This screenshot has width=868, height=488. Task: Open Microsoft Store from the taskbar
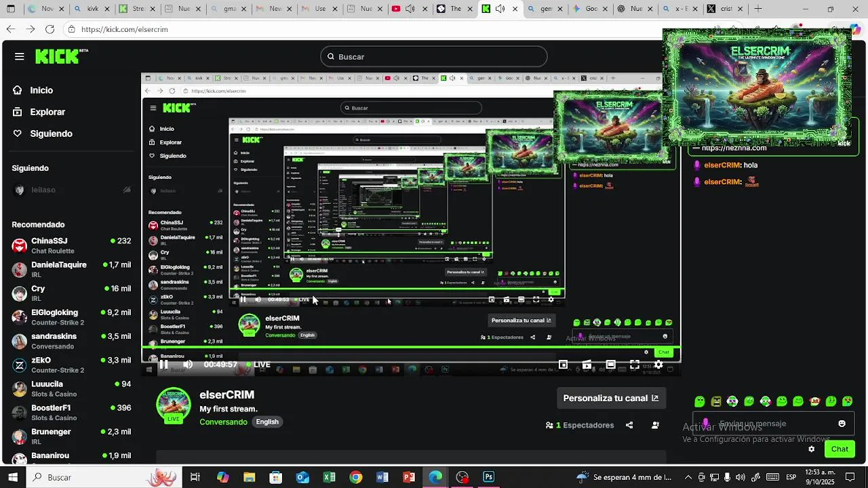[x=275, y=477]
